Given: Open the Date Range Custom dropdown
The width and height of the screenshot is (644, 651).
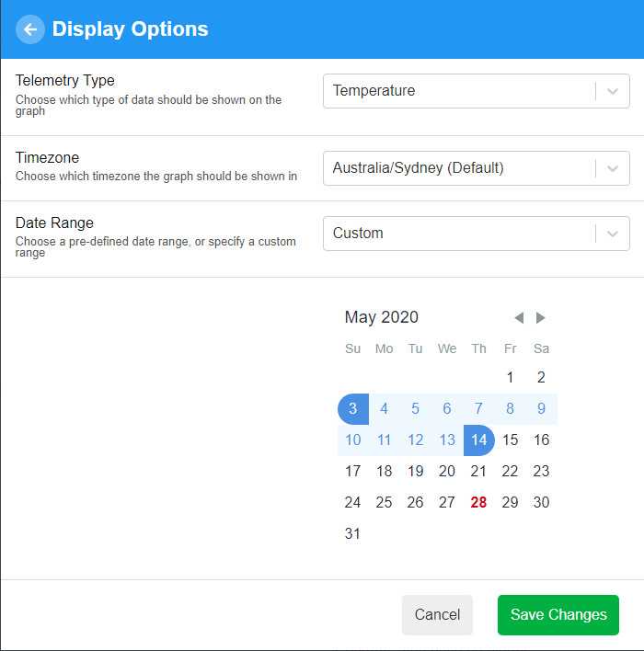Looking at the screenshot, I should point(477,234).
